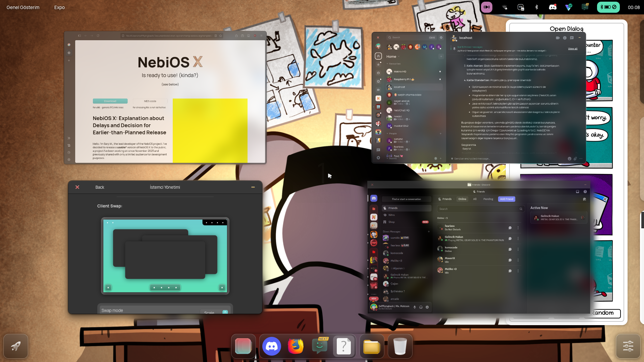Open Discord from the dock

point(271,346)
